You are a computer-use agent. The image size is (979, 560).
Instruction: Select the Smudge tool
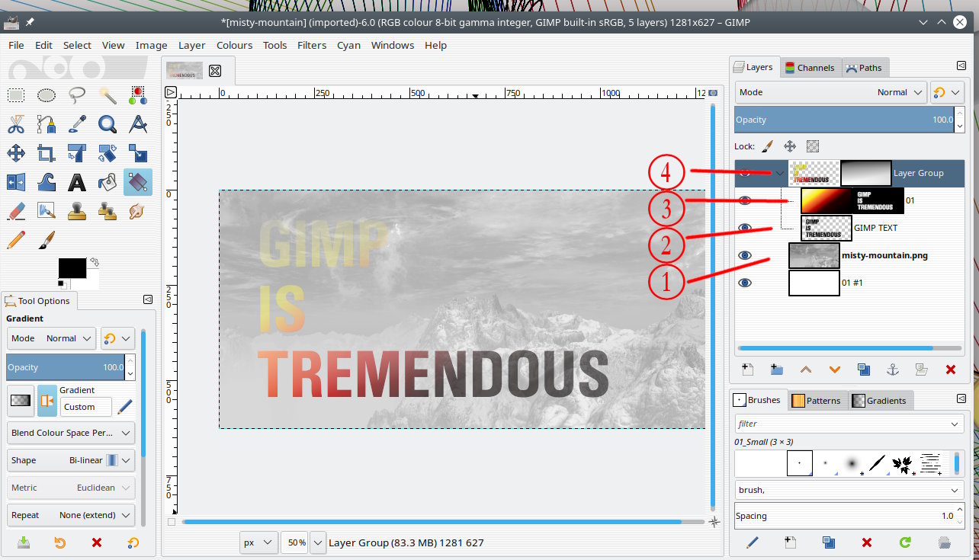[x=138, y=211]
